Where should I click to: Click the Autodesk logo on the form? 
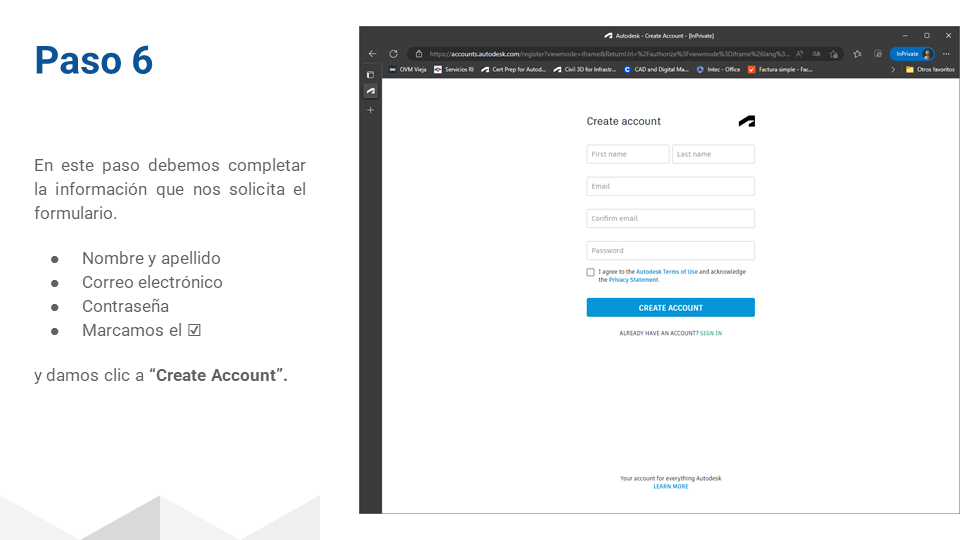[x=746, y=121]
